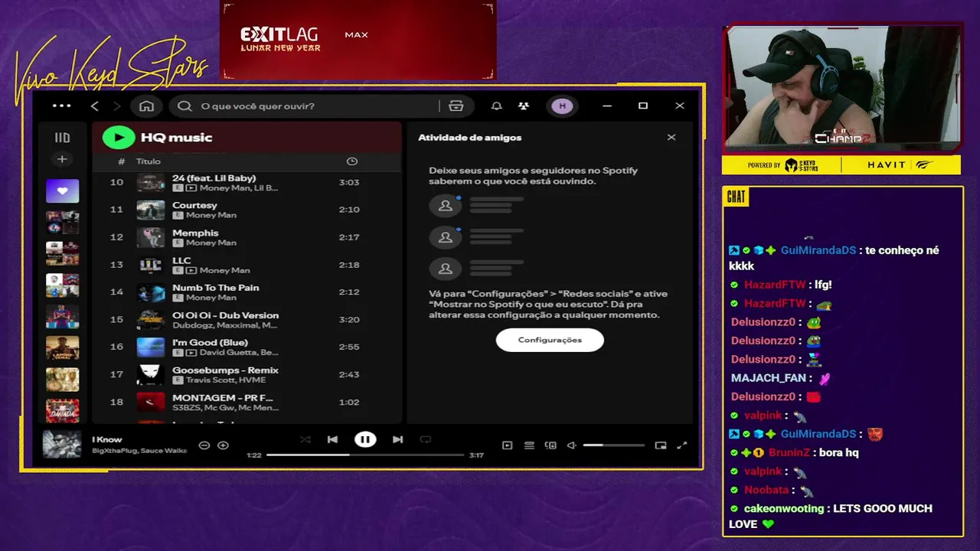Open Money Man artist link under Courtesy
The width and height of the screenshot is (980, 551).
(x=211, y=215)
